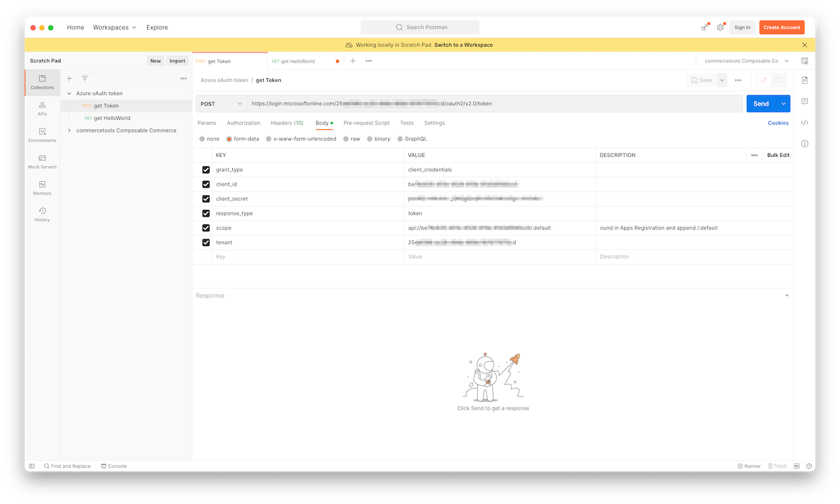Open the Environments sidebar panel
This screenshot has width=840, height=504.
point(42,135)
